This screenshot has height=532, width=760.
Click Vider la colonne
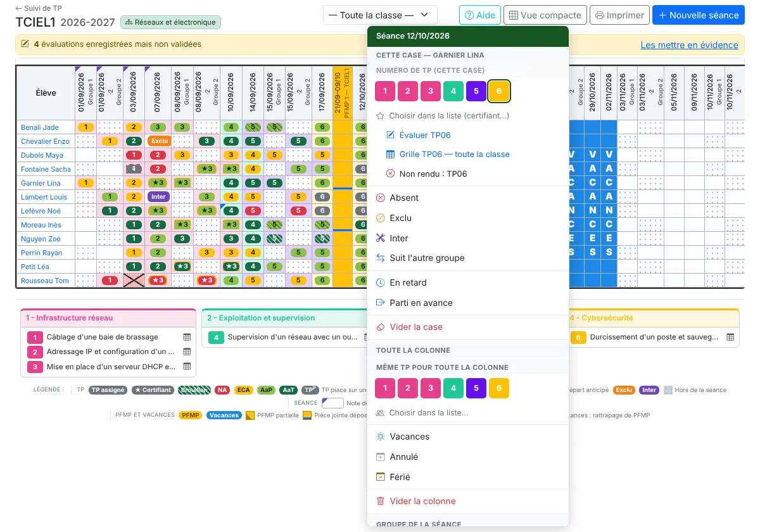pyautogui.click(x=468, y=501)
